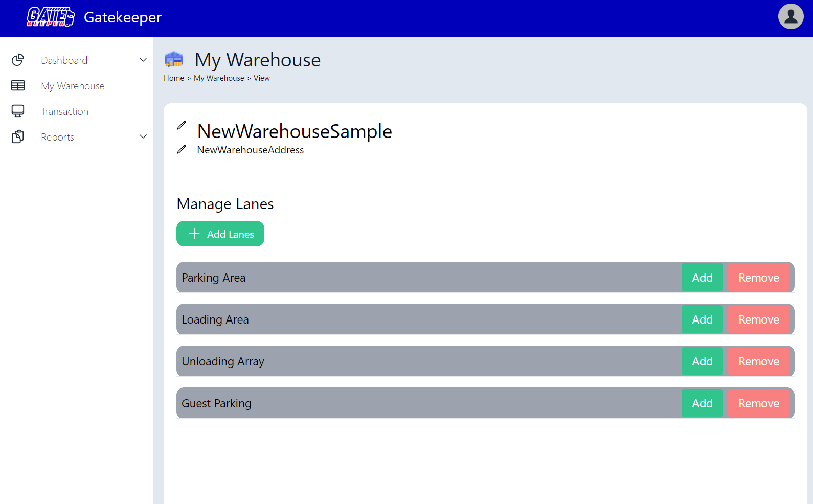This screenshot has width=813, height=504.
Task: Go to Home via breadcrumb
Action: coord(174,78)
